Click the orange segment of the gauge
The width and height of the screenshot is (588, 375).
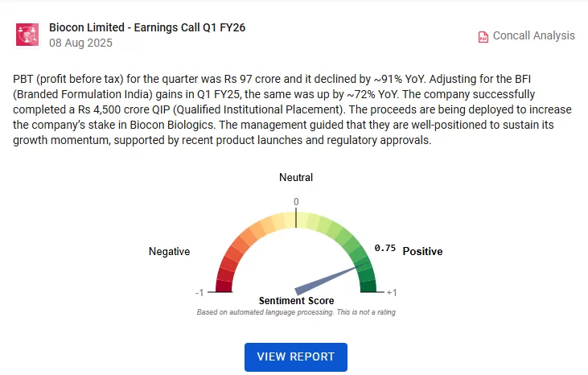pyautogui.click(x=247, y=238)
